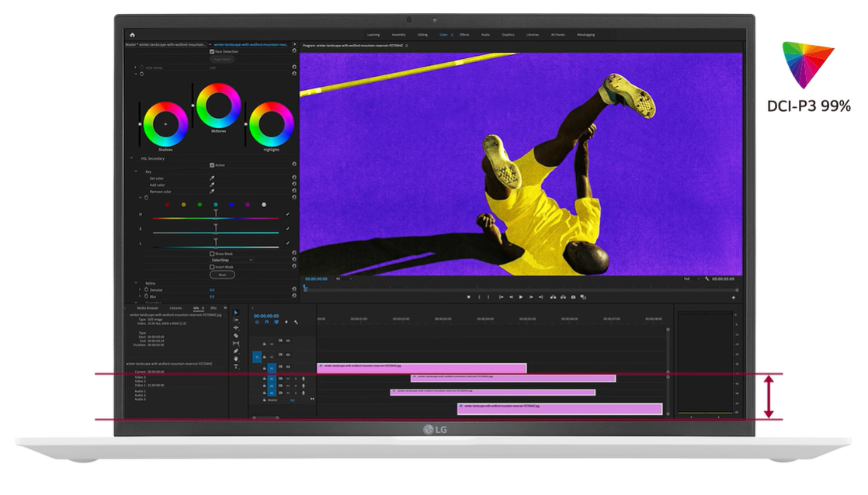The height and width of the screenshot is (495, 868).
Task: Expand the HDR White property
Action: tap(136, 67)
